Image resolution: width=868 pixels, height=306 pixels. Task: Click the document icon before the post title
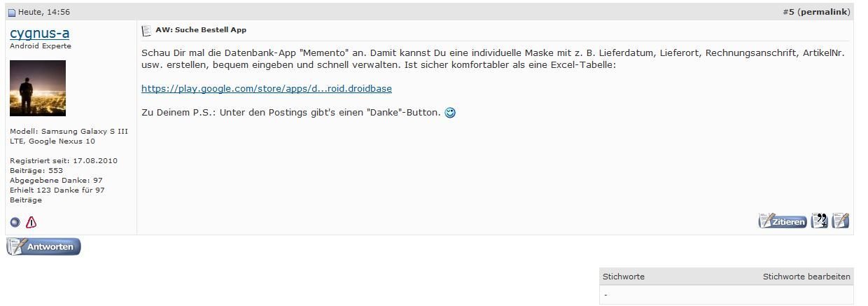pos(146,30)
